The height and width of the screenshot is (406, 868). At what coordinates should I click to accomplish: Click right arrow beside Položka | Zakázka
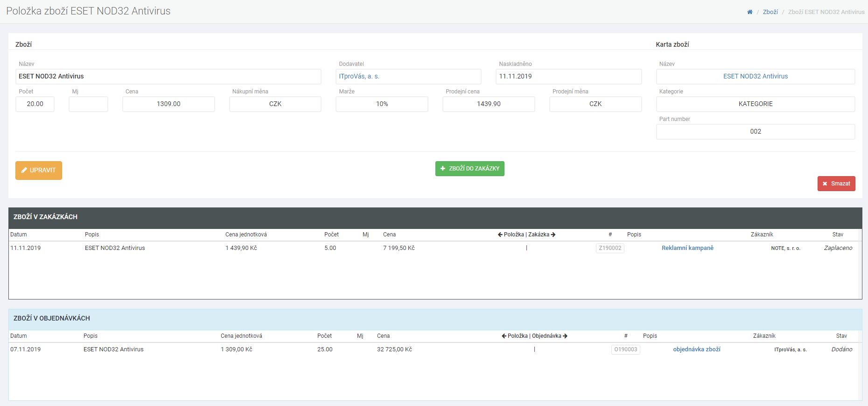coord(553,235)
